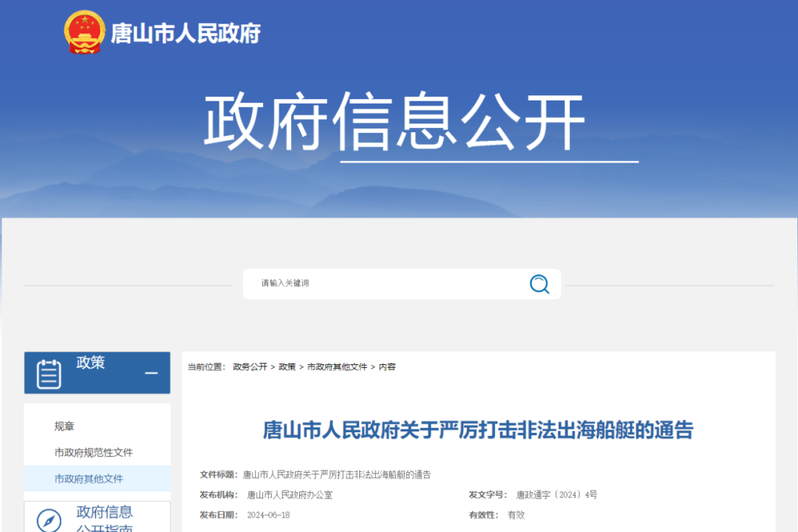The width and height of the screenshot is (798, 532).
Task: Open the 唐山市人民政府 site title link
Action: click(x=185, y=33)
